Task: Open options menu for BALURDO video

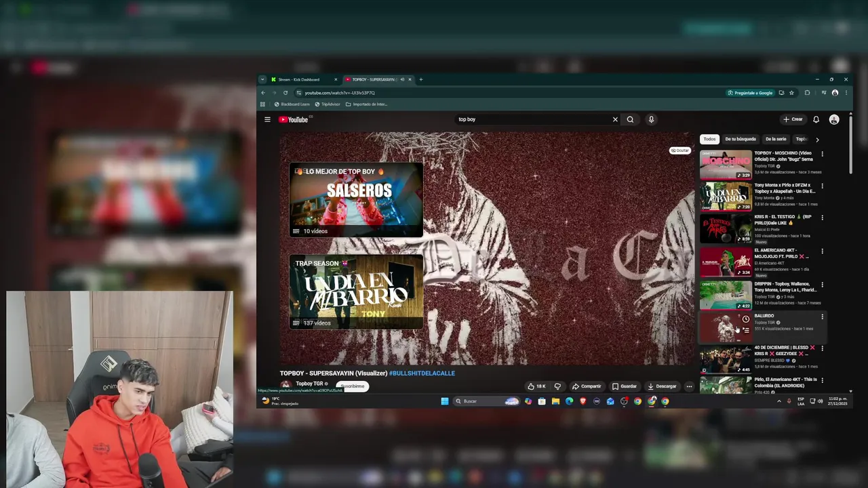Action: tap(822, 317)
